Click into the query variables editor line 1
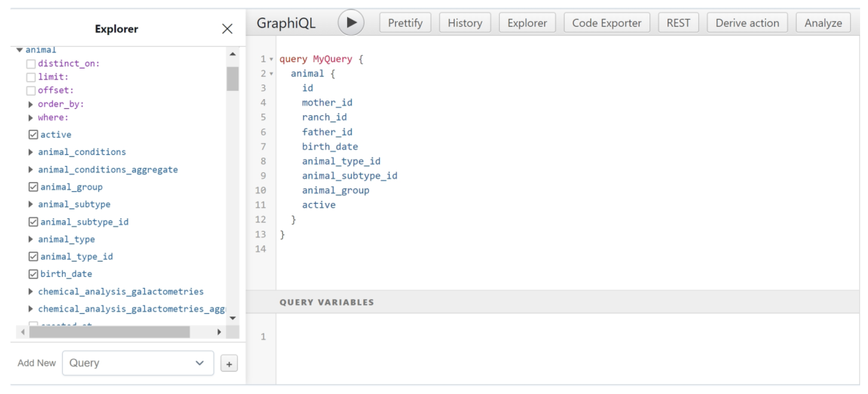This screenshot has height=394, width=868. pyautogui.click(x=568, y=337)
